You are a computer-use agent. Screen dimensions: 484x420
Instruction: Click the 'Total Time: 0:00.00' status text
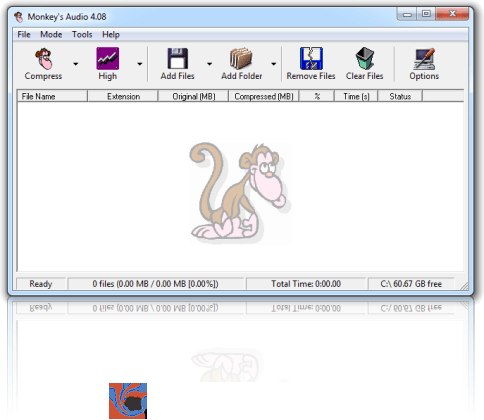tap(306, 284)
